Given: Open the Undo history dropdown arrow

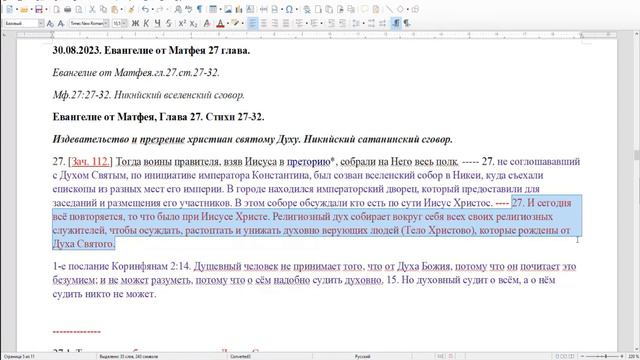Looking at the screenshot, I should (153, 9).
